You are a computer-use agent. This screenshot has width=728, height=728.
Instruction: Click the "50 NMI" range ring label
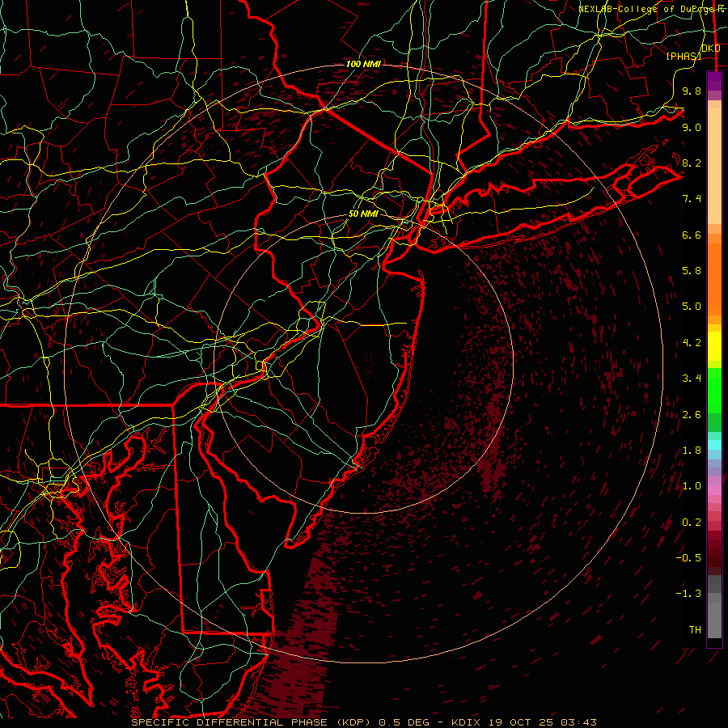(363, 214)
